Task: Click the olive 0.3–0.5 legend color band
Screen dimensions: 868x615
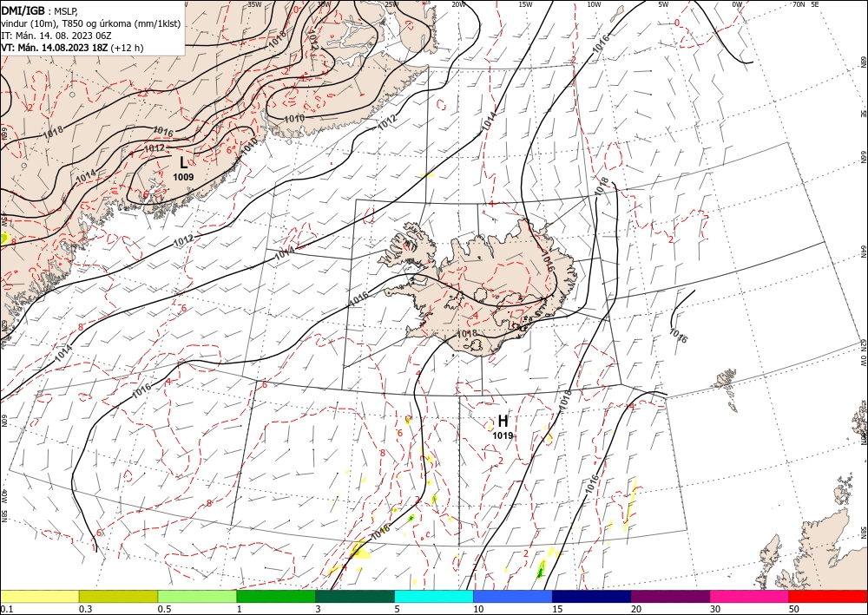Action: [118, 596]
